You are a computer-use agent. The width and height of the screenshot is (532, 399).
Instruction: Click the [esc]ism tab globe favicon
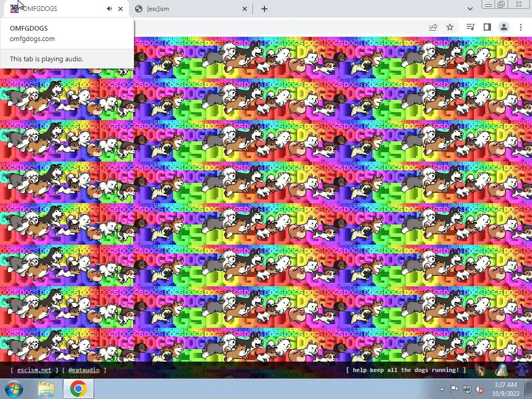pyautogui.click(x=138, y=9)
